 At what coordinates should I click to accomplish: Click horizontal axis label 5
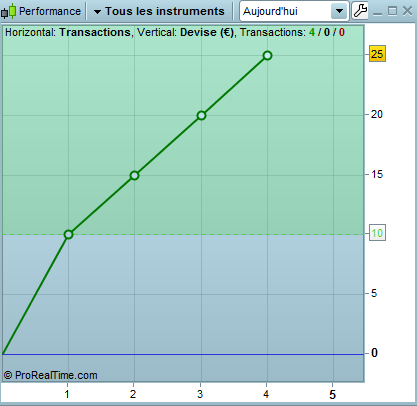(332, 395)
